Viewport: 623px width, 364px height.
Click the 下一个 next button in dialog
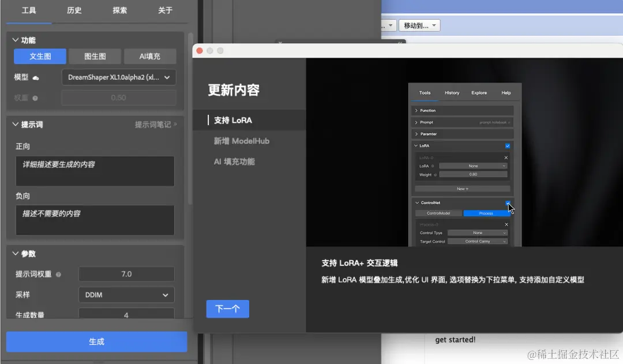227,309
